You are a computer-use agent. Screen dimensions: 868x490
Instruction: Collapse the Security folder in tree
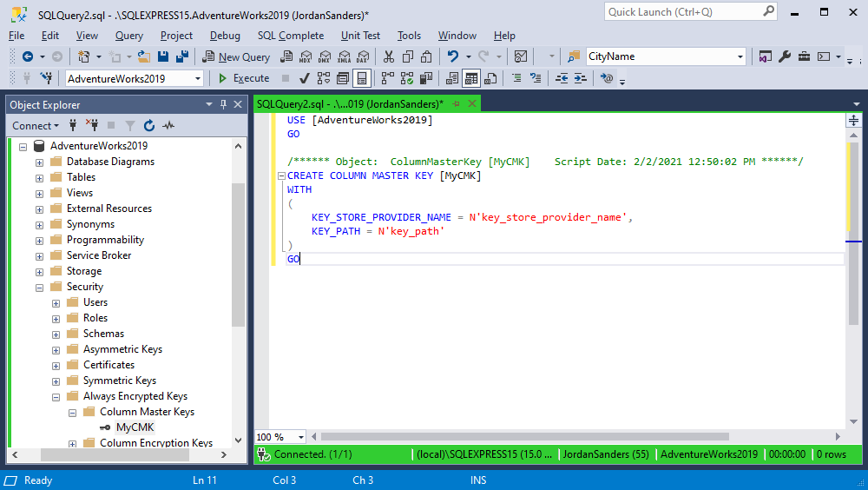pyautogui.click(x=39, y=287)
